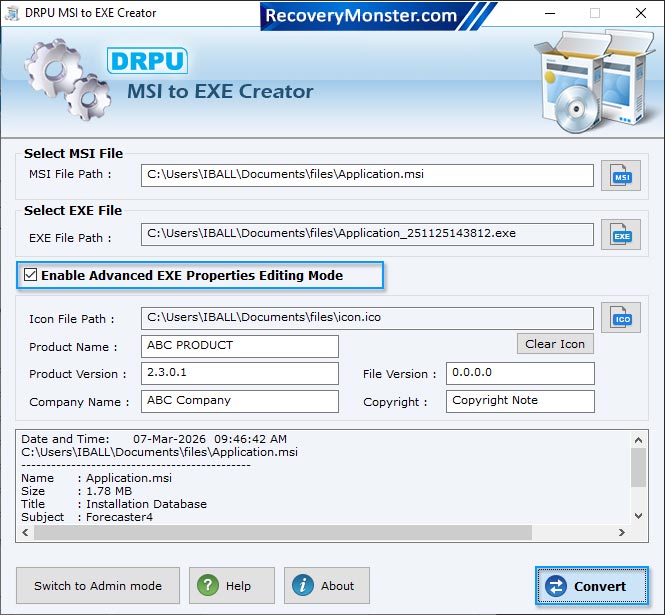The height and width of the screenshot is (615, 665).
Task: Click the MSI file browse icon
Action: click(620, 176)
